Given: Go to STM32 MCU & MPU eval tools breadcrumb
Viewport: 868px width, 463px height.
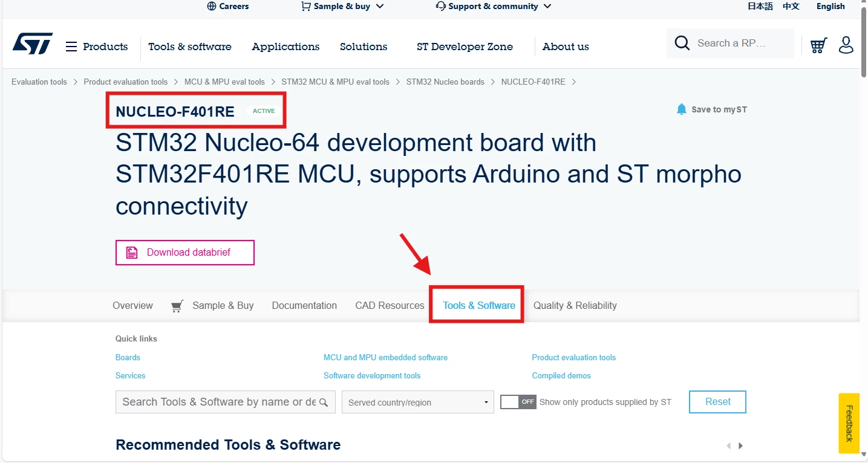Looking at the screenshot, I should click(335, 82).
